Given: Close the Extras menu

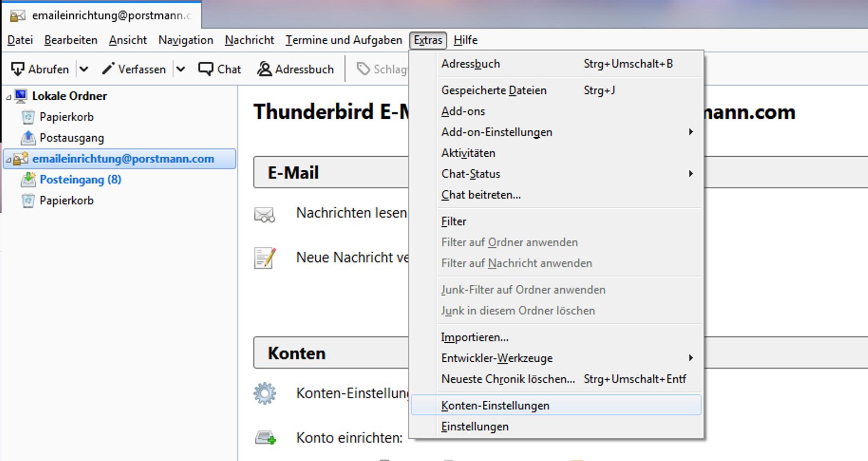Looking at the screenshot, I should click(x=428, y=40).
